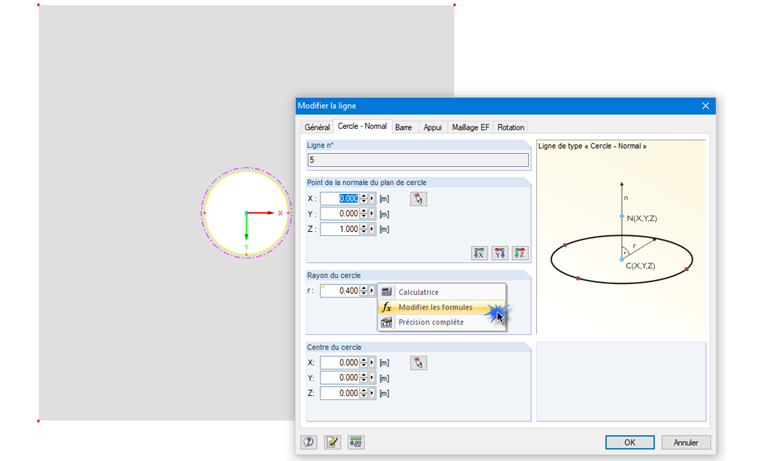Expand center Z field options arrow
Image resolution: width=760 pixels, height=461 pixels.
(x=372, y=393)
